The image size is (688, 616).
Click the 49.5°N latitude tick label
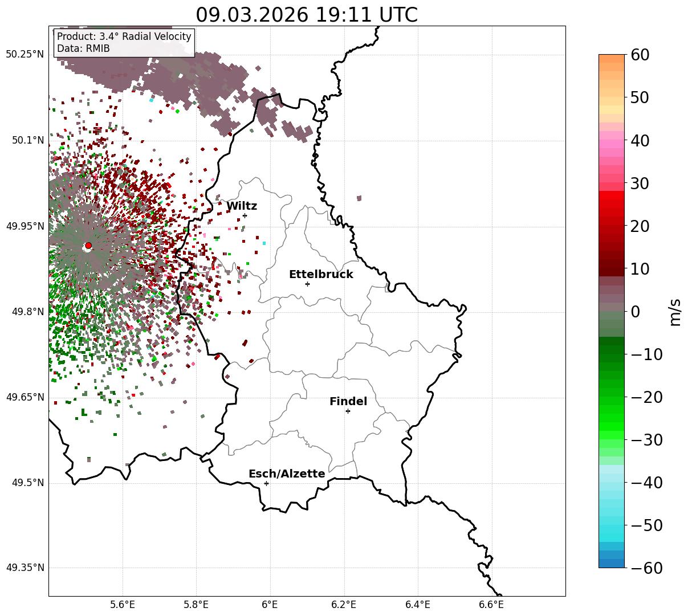click(27, 483)
